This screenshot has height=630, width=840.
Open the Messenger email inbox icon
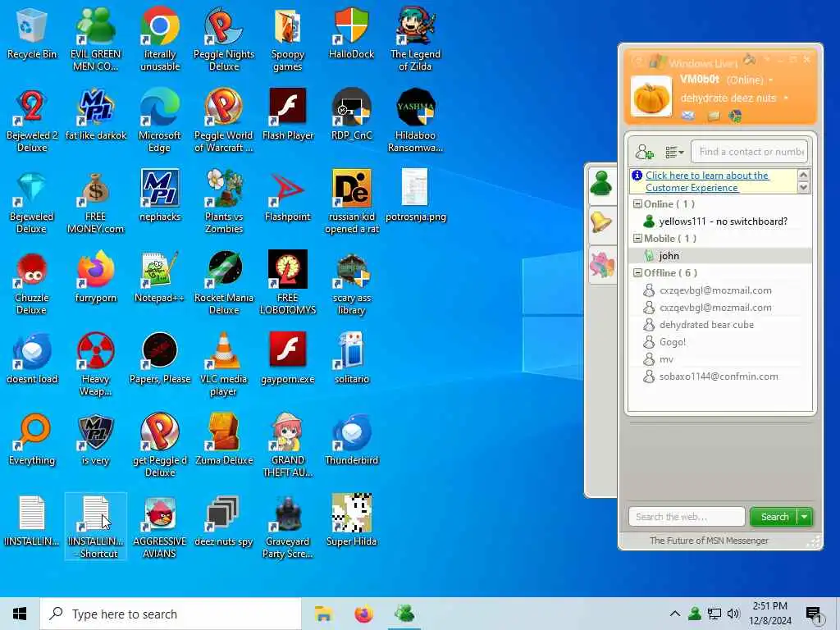(688, 116)
